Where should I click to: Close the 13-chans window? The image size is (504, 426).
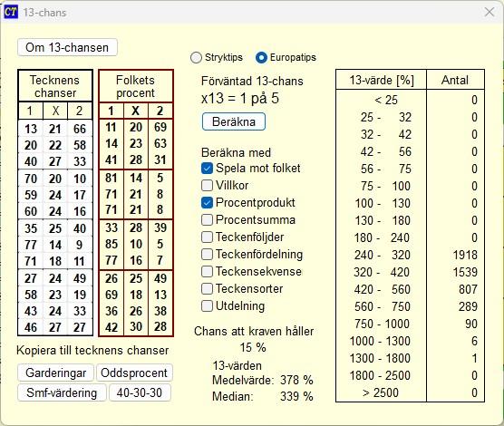(x=489, y=12)
